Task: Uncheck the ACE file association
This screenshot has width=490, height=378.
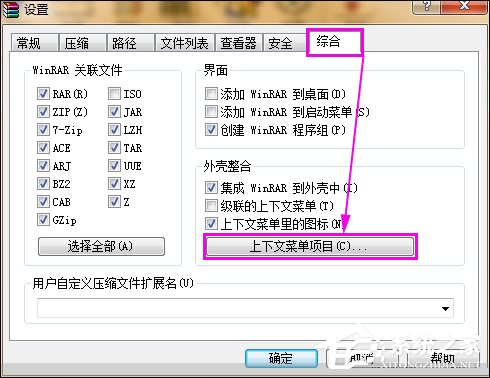Action: (43, 148)
